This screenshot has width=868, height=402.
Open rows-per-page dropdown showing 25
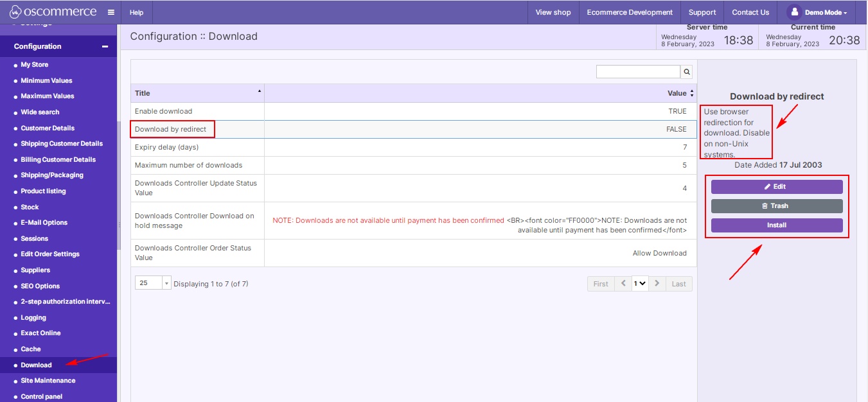click(153, 283)
